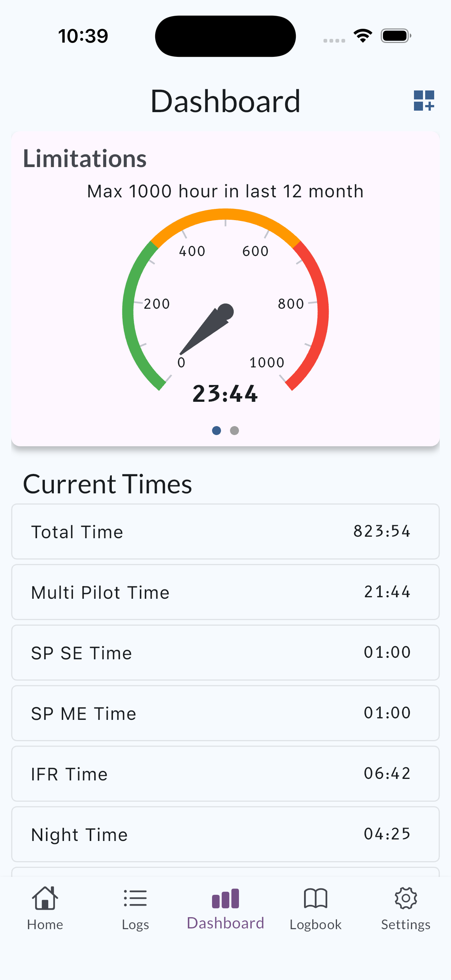
Task: Tap the Current Times section heading
Action: coord(108,484)
